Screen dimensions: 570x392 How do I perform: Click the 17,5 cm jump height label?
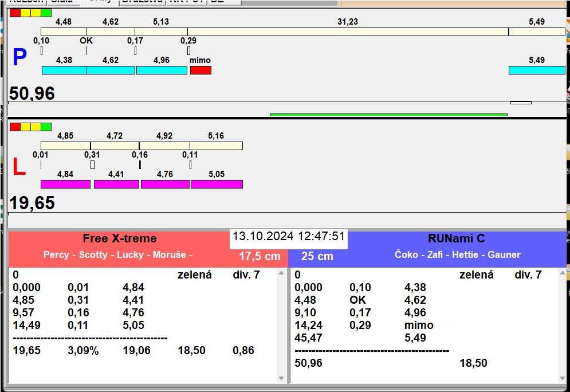pos(260,256)
